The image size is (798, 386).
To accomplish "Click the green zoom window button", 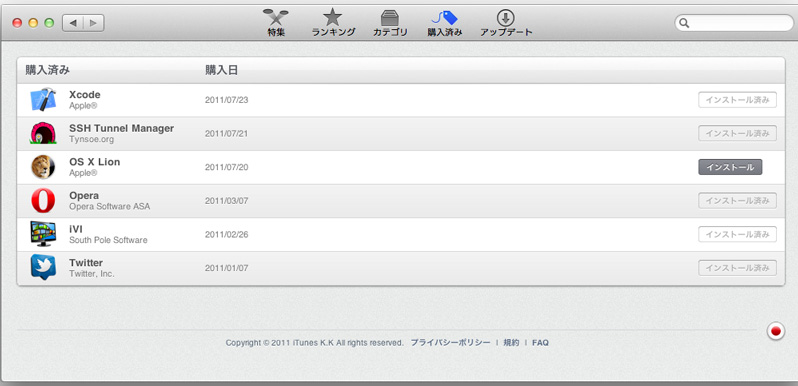I will 49,23.
